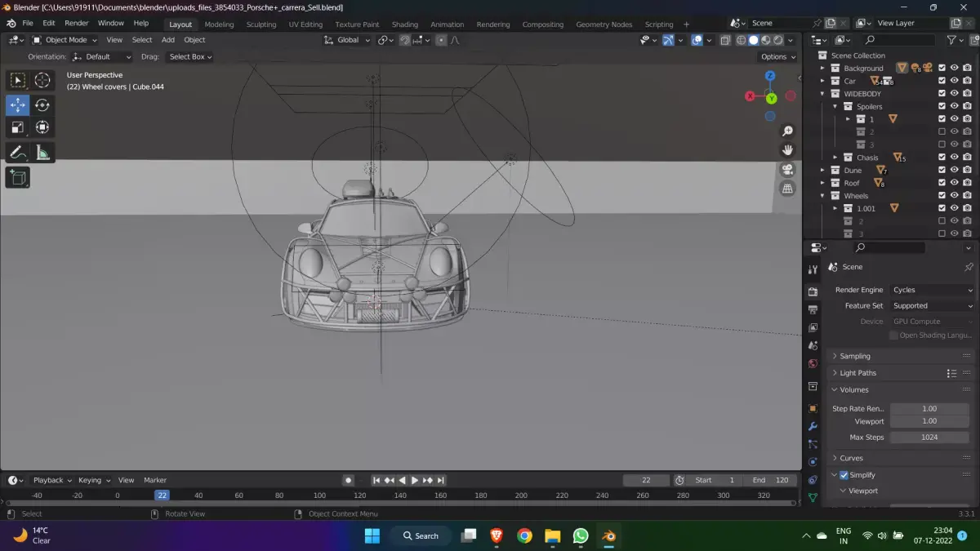Toggle camera view icon in viewport

pyautogui.click(x=787, y=170)
